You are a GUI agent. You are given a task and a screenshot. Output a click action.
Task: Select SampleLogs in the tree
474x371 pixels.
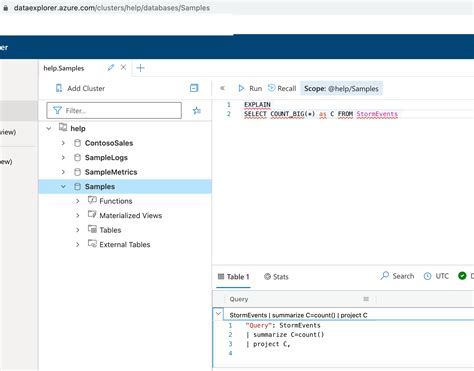click(106, 158)
